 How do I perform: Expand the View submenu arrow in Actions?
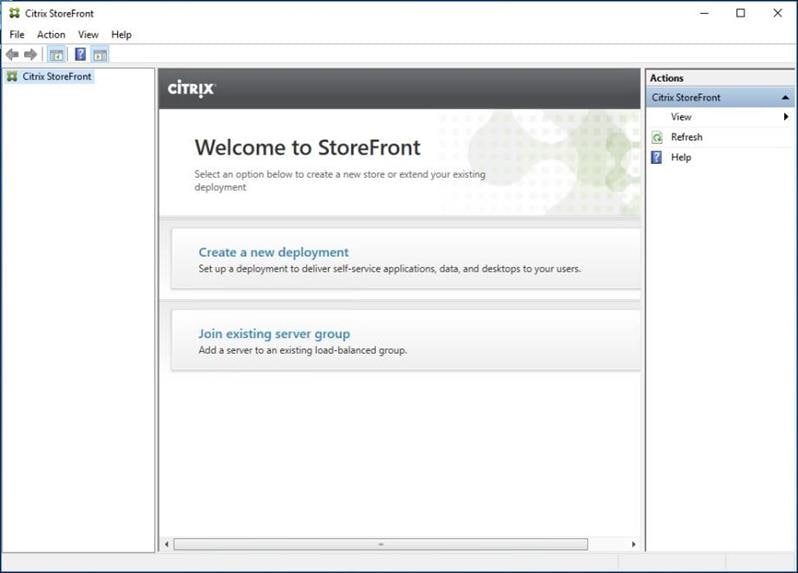point(786,117)
